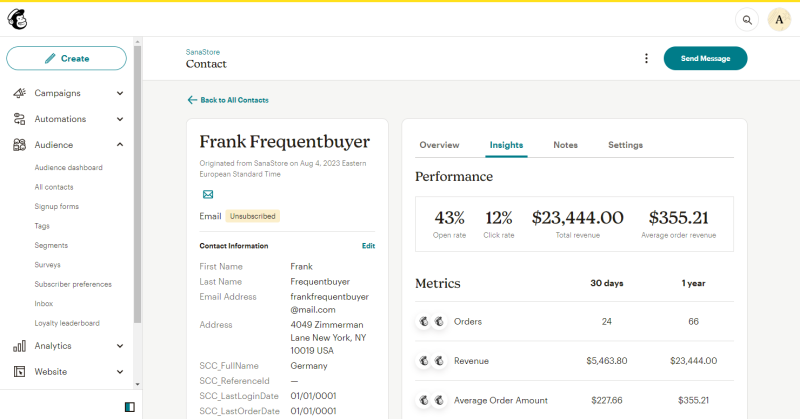Switch to the Settings tab
The height and width of the screenshot is (419, 800).
(626, 145)
